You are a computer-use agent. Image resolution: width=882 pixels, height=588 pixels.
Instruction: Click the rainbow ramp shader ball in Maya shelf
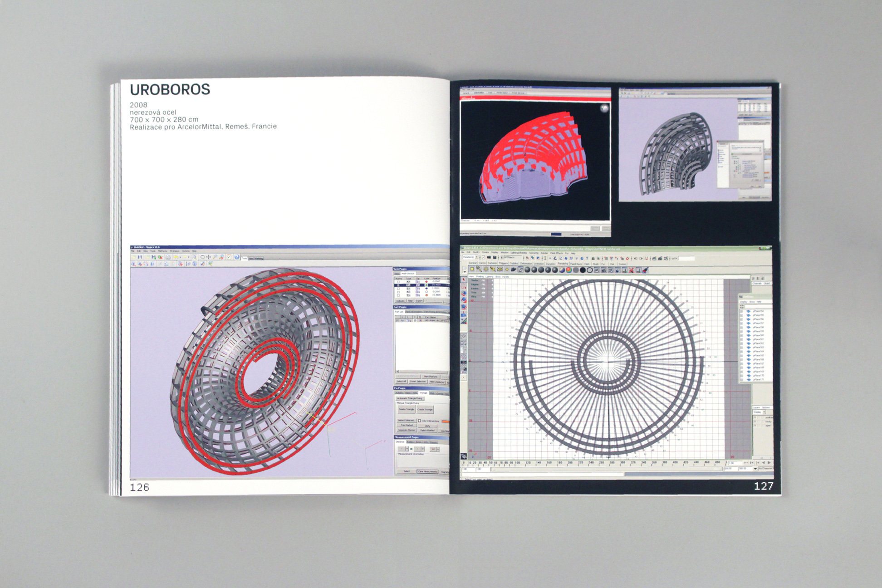tap(568, 269)
